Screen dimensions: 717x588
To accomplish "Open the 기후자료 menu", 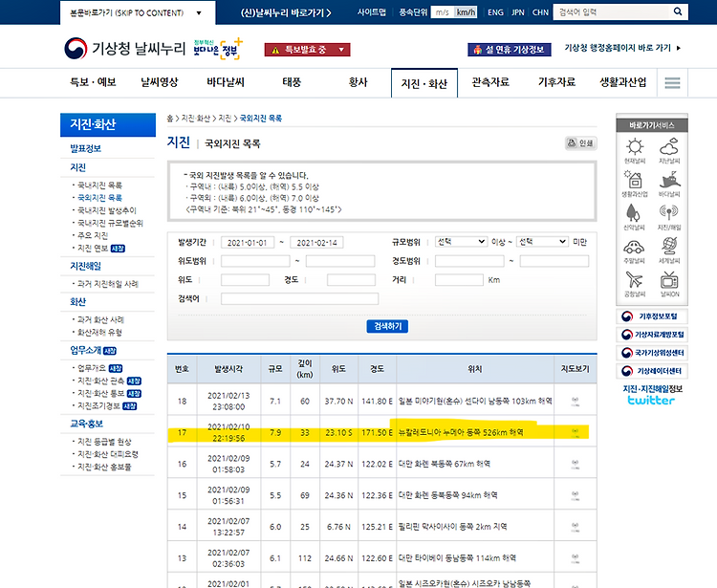I will 556,82.
